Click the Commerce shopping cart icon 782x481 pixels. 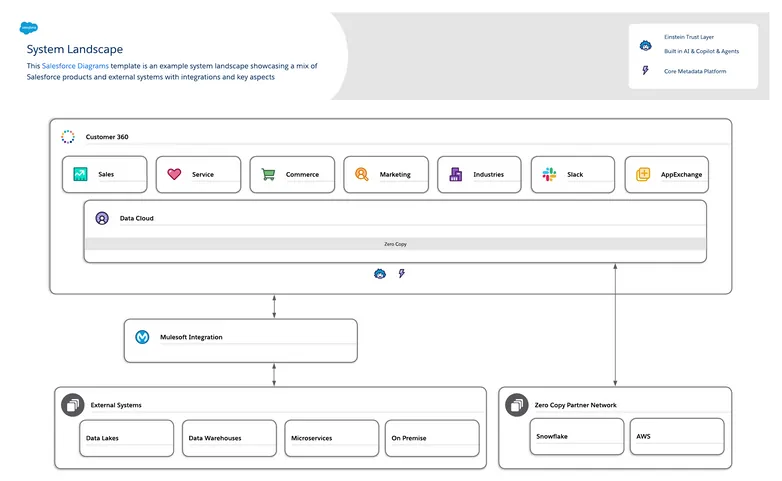(268, 174)
